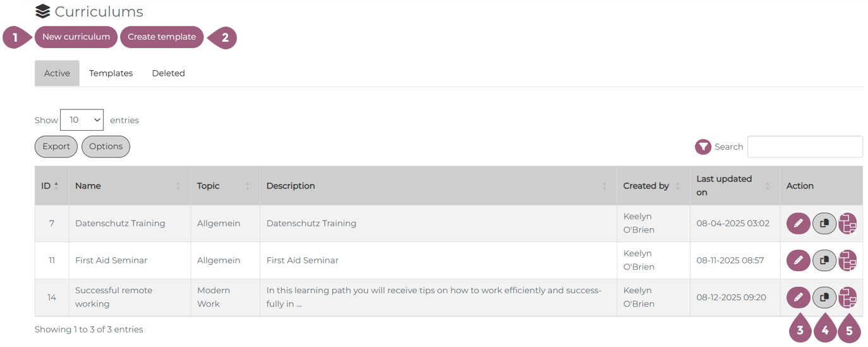Open hierarchy icon for First Aid Seminar
The width and height of the screenshot is (868, 347).
(x=848, y=260)
